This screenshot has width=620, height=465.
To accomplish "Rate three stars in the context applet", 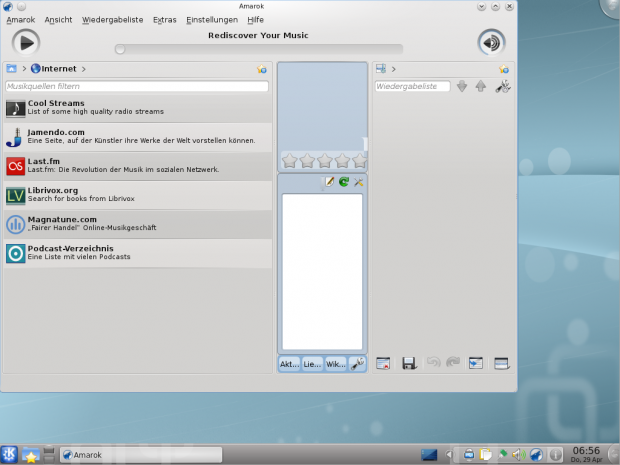I will coord(325,161).
